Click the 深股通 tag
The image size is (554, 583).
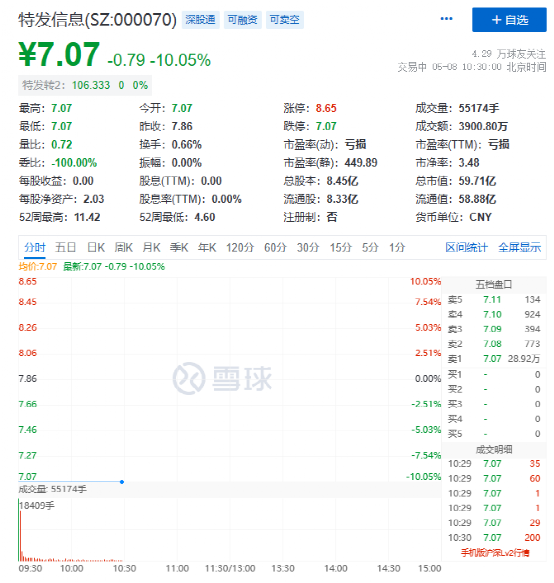[200, 20]
